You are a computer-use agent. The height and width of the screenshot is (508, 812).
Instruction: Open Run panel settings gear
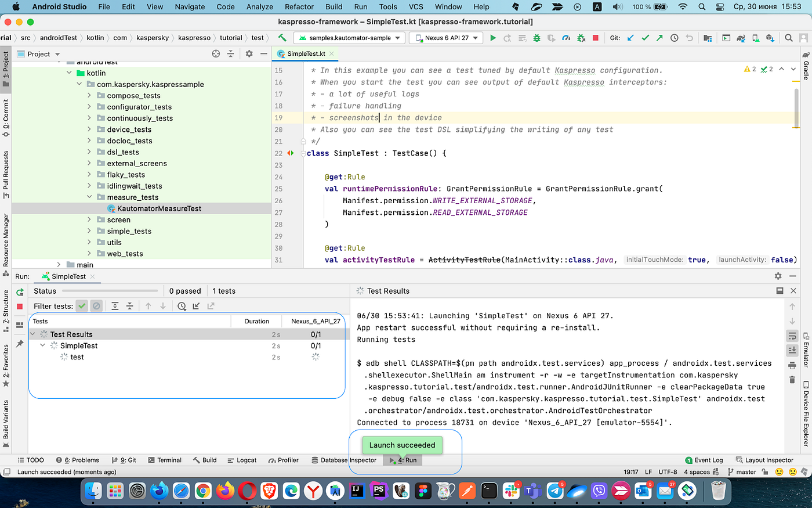778,276
